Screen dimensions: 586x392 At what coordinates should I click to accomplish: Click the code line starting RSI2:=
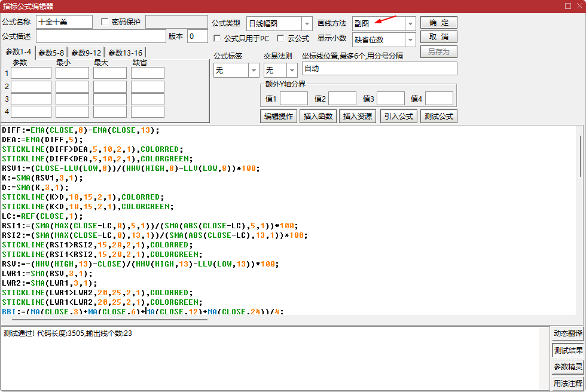(155, 235)
